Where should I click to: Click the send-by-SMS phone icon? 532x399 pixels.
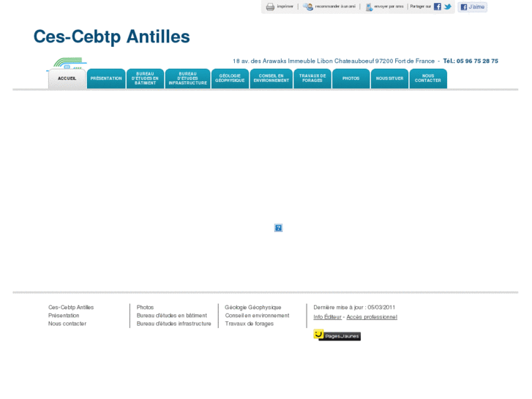point(369,7)
